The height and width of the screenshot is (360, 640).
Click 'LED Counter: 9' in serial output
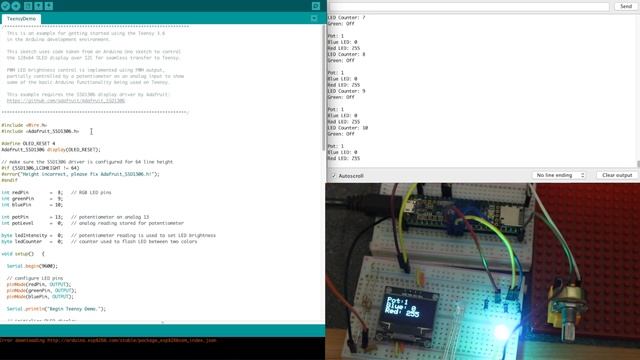coord(347,91)
